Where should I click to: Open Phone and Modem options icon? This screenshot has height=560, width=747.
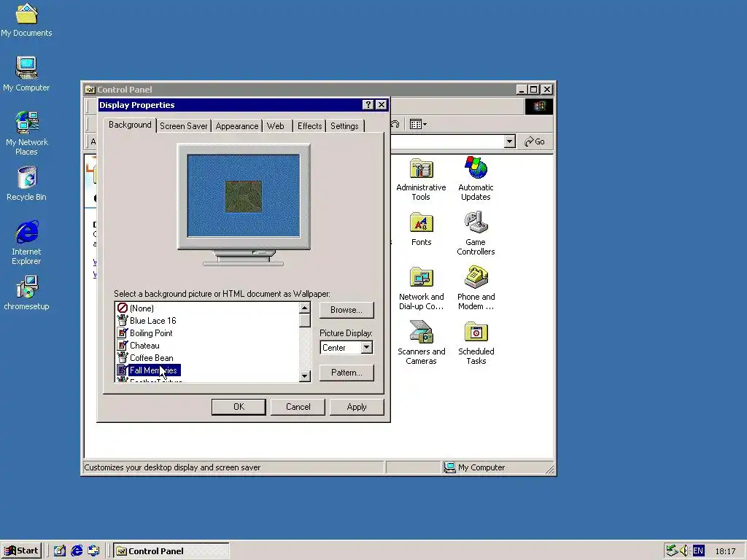(x=476, y=289)
